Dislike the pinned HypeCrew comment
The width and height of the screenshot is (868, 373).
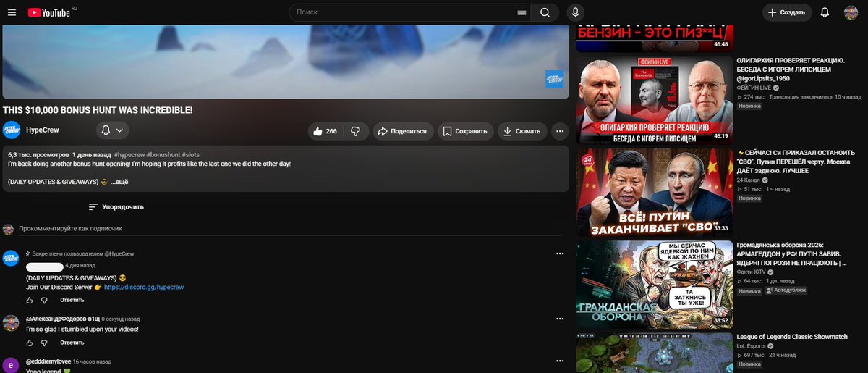(x=44, y=300)
